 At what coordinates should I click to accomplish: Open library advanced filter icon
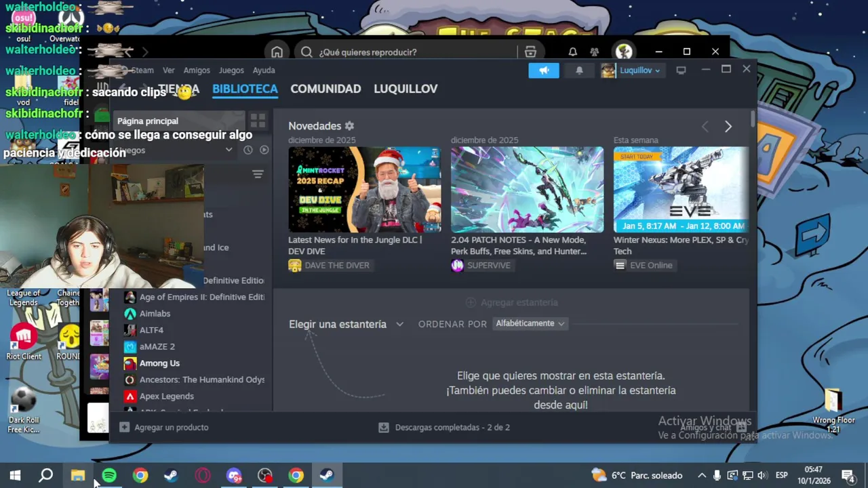[x=258, y=174]
